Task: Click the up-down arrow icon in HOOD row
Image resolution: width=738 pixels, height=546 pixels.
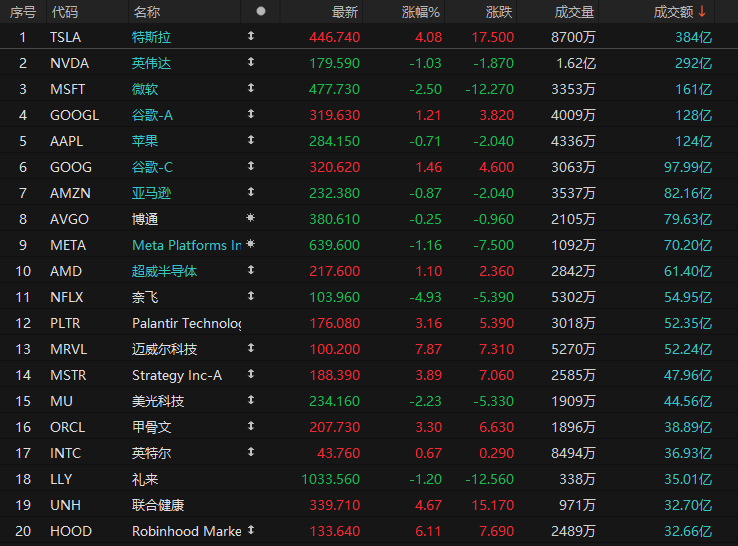Action: coord(251,530)
